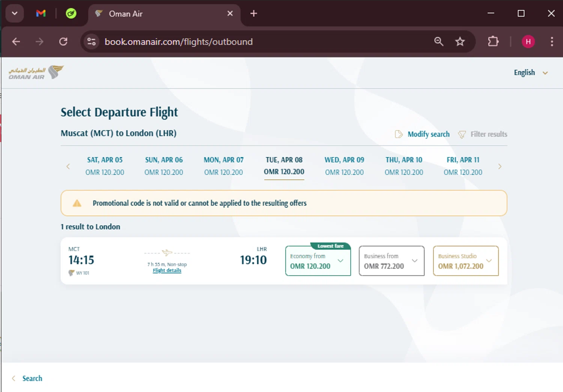Open the Chrome three-dot menu
Viewport: 563px width, 392px height.
[x=552, y=42]
